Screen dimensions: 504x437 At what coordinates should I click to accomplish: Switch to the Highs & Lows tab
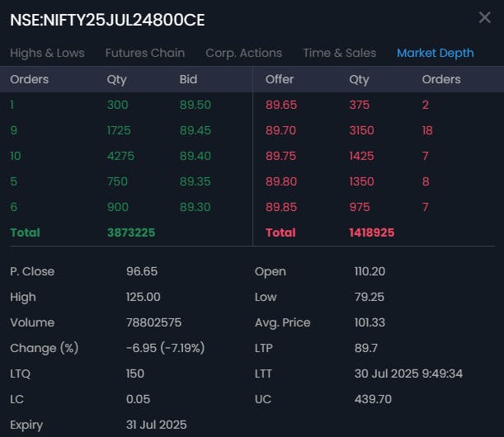point(47,53)
